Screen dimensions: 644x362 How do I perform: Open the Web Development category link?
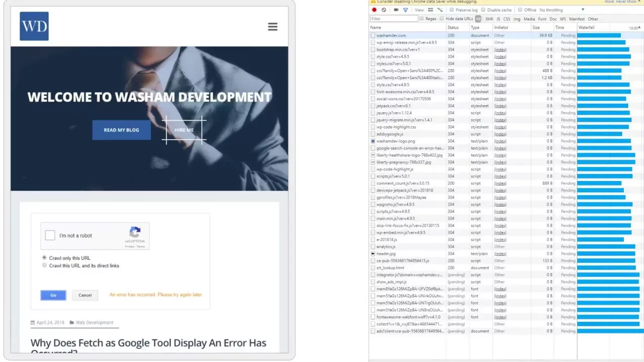pyautogui.click(x=95, y=323)
